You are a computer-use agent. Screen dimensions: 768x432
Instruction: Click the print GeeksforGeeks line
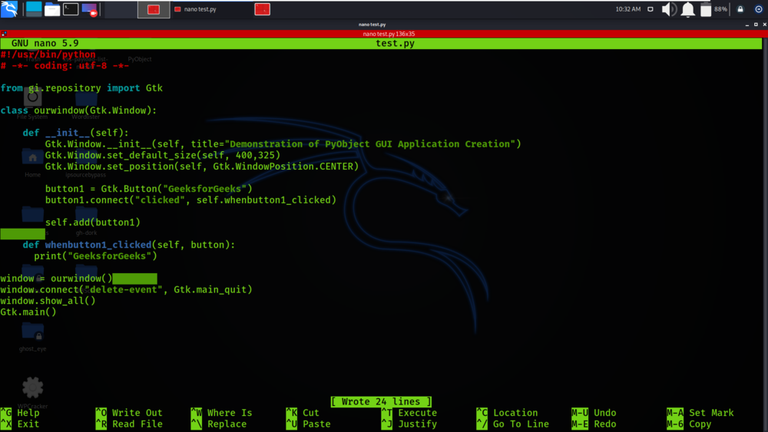pyautogui.click(x=96, y=256)
